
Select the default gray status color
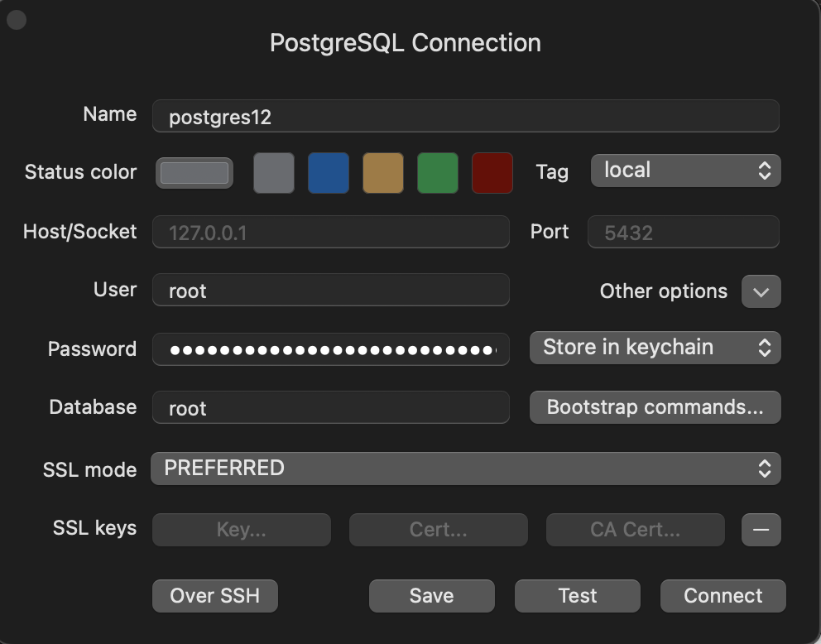(x=194, y=173)
